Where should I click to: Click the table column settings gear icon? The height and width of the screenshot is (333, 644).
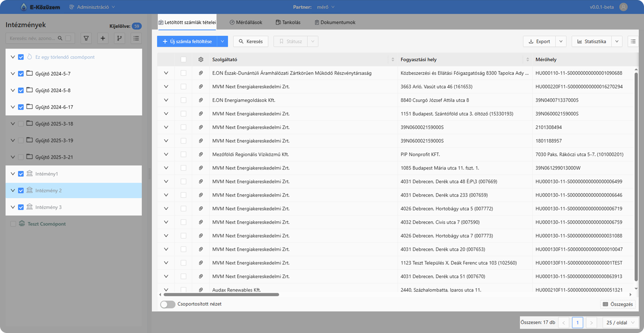tap(201, 59)
